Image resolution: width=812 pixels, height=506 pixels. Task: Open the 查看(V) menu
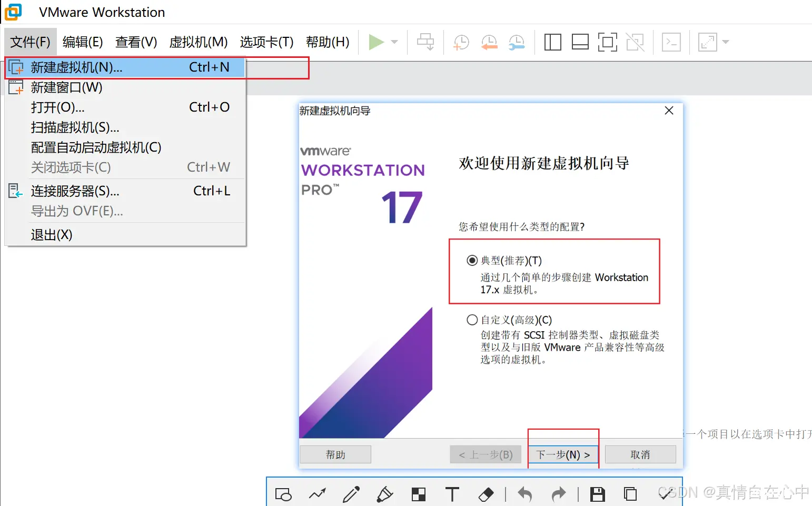136,42
